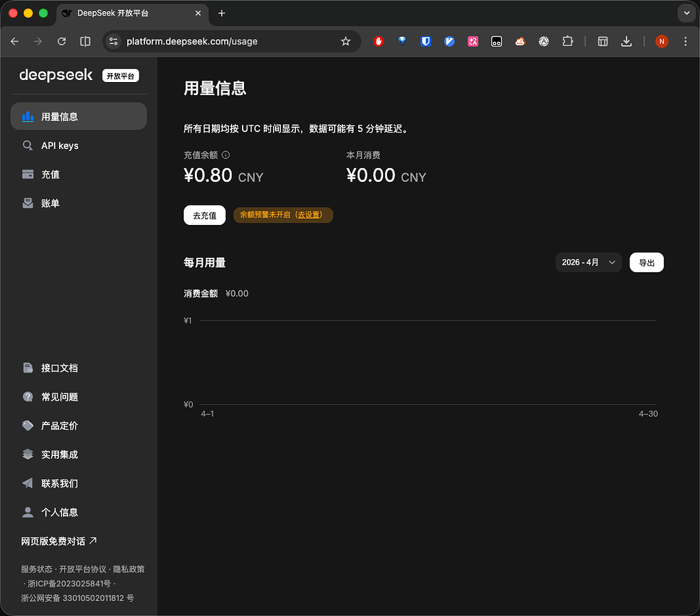700x616 pixels.
Task: Open the pink translate extension
Action: 473,42
